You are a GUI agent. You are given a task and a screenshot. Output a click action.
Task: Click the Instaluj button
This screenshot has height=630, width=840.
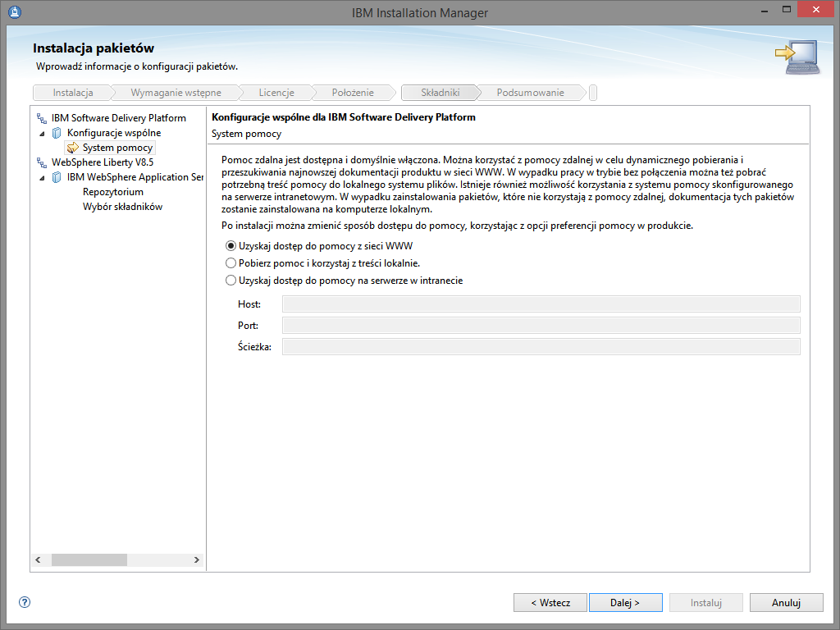pos(705,603)
